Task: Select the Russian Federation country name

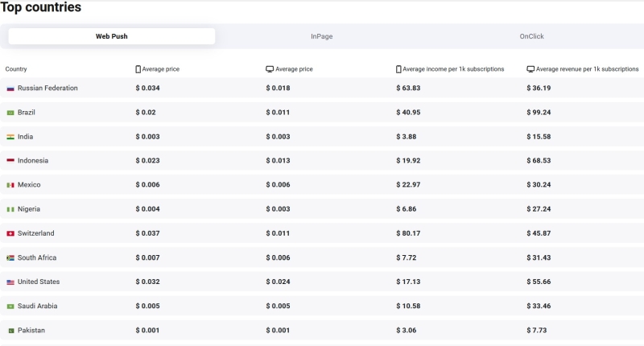Action: (x=47, y=88)
